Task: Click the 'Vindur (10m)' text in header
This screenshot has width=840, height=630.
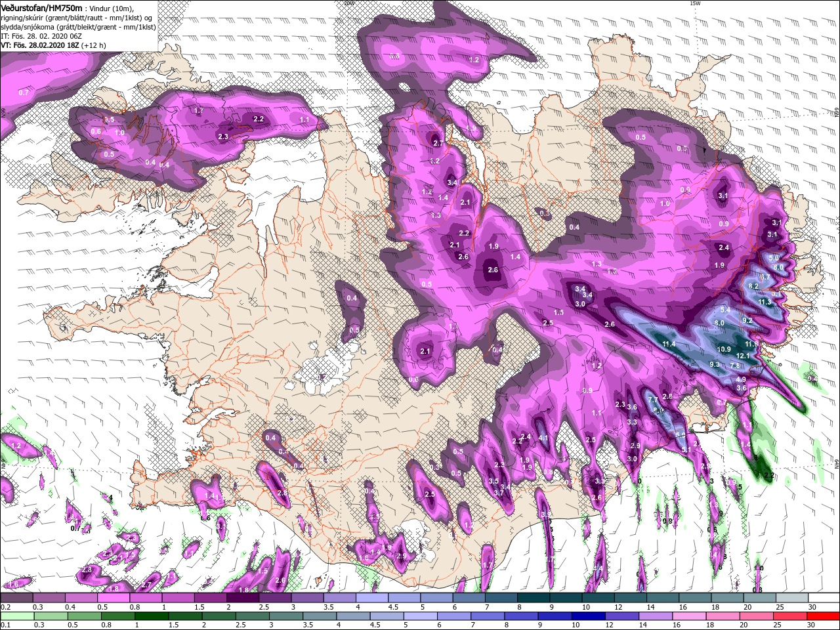Action: tap(111, 9)
